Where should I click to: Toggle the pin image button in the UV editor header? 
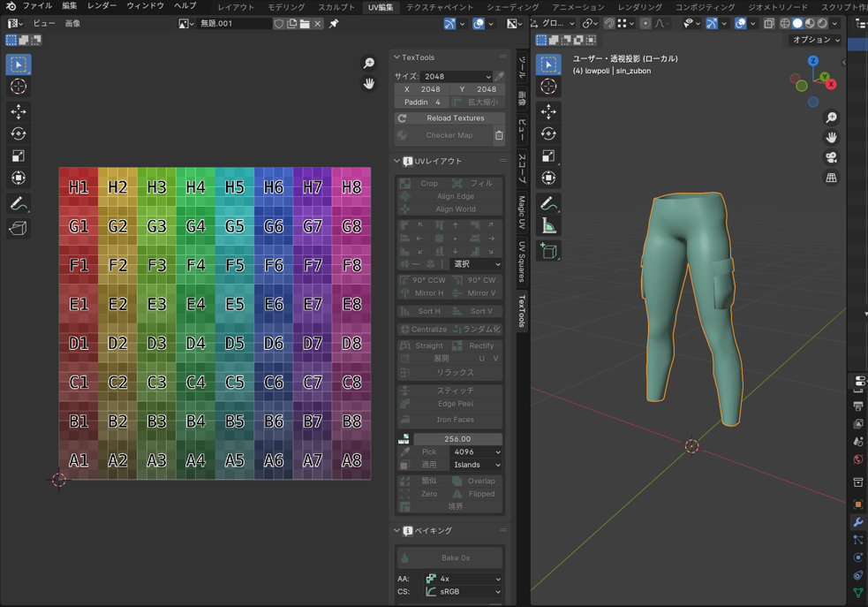click(334, 24)
